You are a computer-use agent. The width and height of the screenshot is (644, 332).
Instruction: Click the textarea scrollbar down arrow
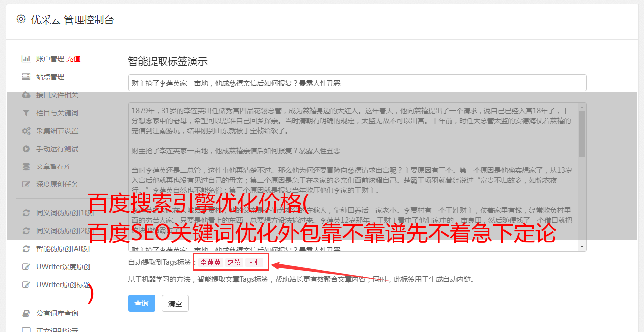[582, 247]
